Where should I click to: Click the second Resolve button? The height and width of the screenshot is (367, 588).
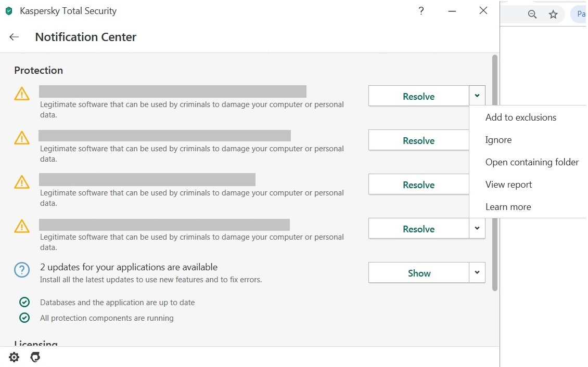coord(418,140)
